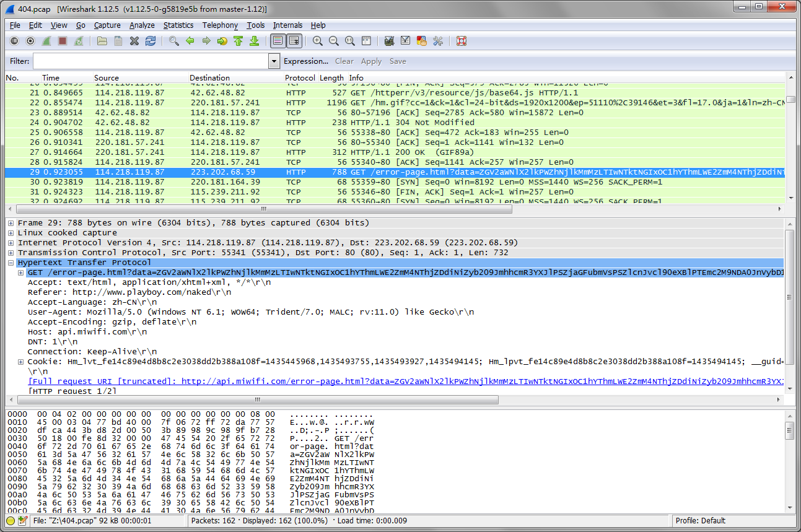Open the Statistics menu
Image resolution: width=801 pixels, height=532 pixels.
178,25
